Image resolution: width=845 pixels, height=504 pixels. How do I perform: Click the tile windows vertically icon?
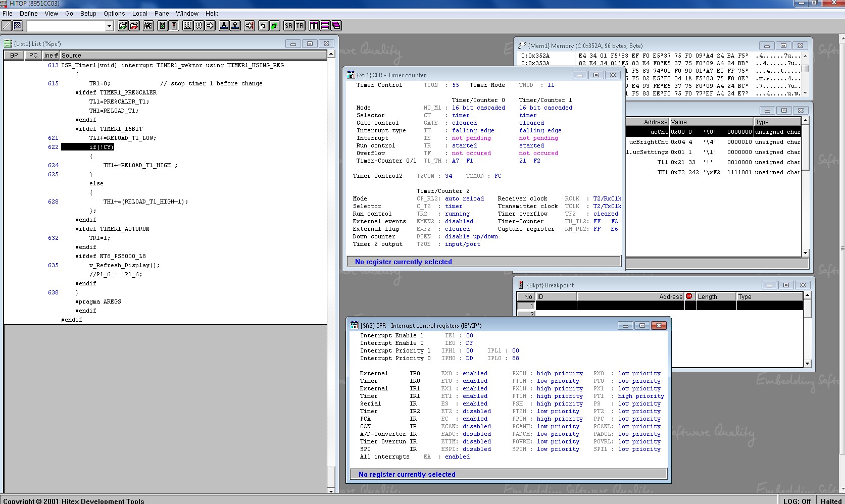(x=314, y=26)
